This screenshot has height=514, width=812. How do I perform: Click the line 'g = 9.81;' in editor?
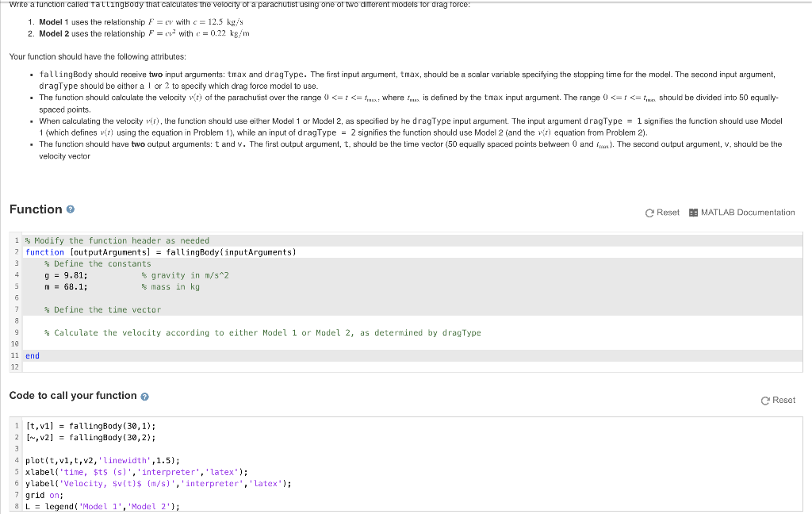click(x=66, y=275)
